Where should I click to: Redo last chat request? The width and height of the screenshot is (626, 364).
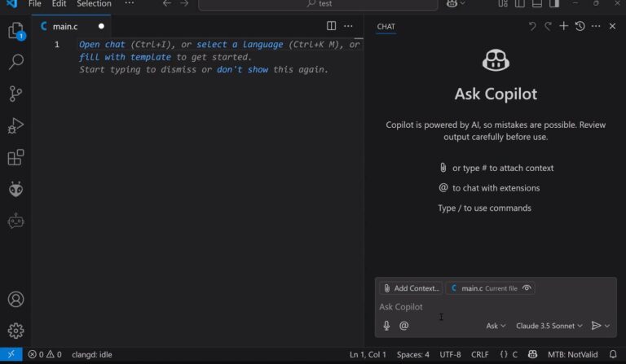548,26
